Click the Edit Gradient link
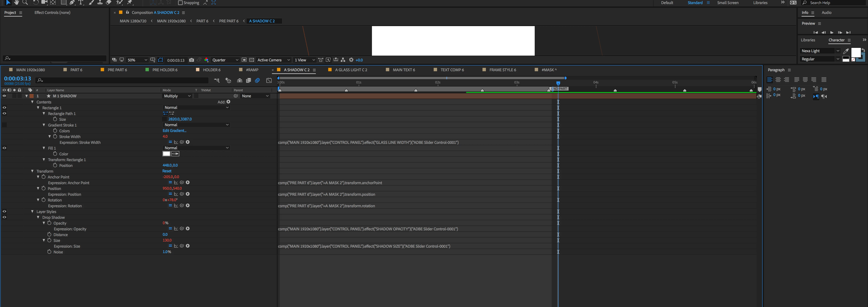Image resolution: width=868 pixels, height=307 pixels. (x=174, y=131)
